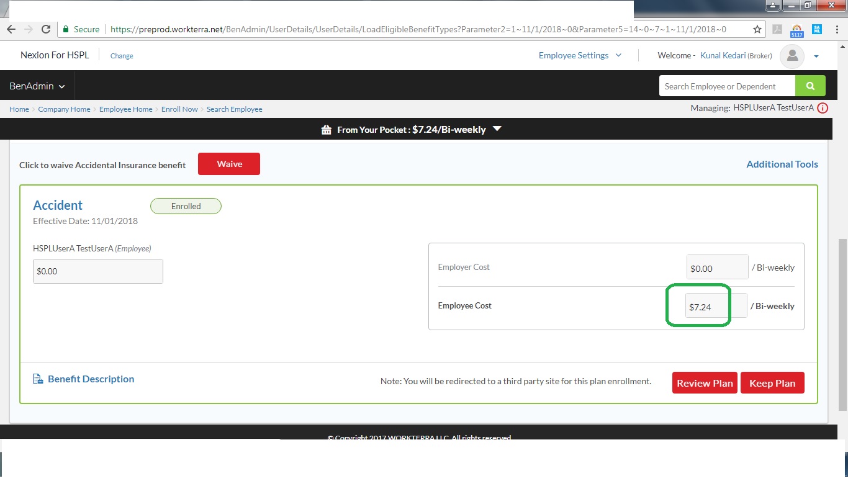
Task: Expand the From Your Pocket cost arrow
Action: point(497,129)
